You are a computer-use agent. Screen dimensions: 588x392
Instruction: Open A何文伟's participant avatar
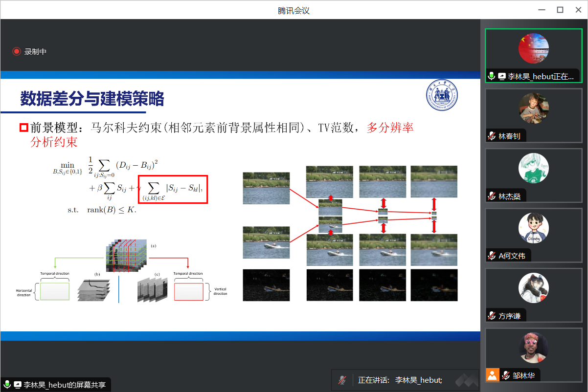[x=533, y=229]
